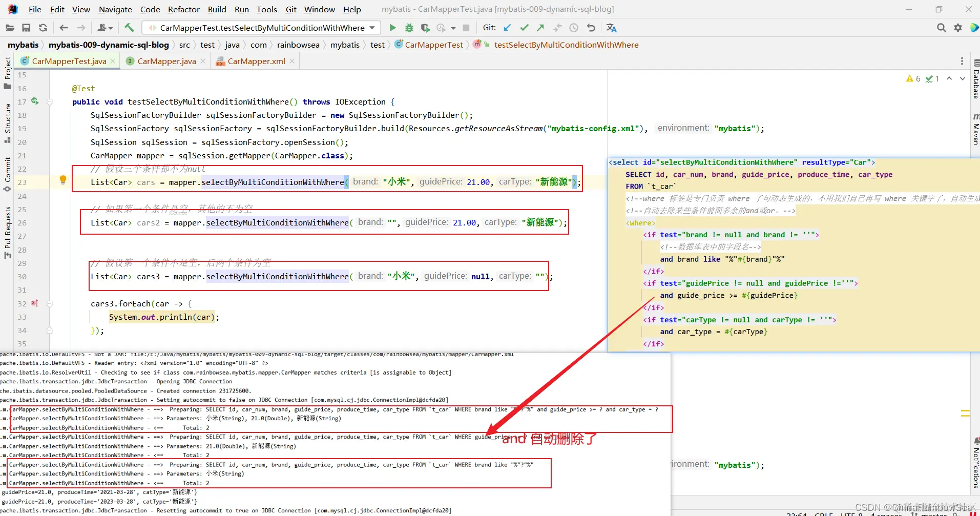Collapse the lambda fold on line 32
980x516 pixels.
pos(50,304)
